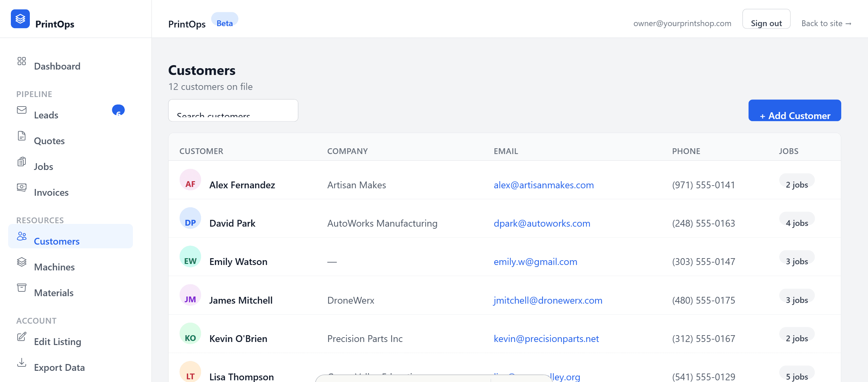This screenshot has height=382, width=868.
Task: Click the Jobs icon in sidebar
Action: 21,162
